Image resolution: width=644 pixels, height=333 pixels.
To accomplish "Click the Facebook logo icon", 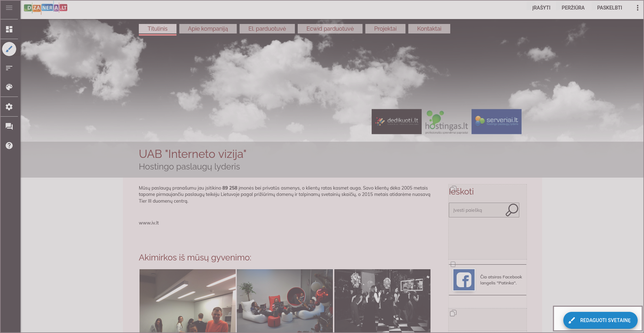I will pos(464,280).
